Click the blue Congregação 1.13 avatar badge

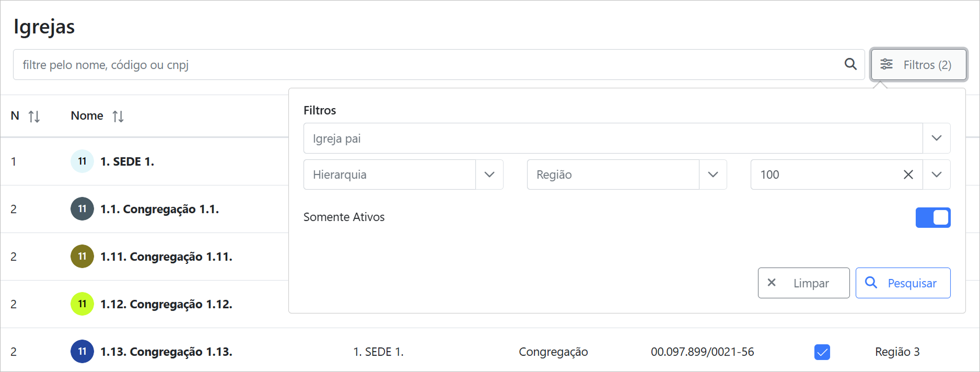point(82,352)
